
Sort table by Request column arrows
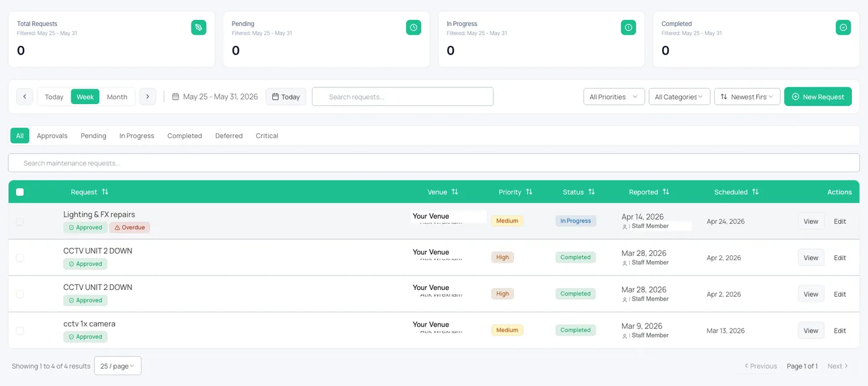click(105, 192)
